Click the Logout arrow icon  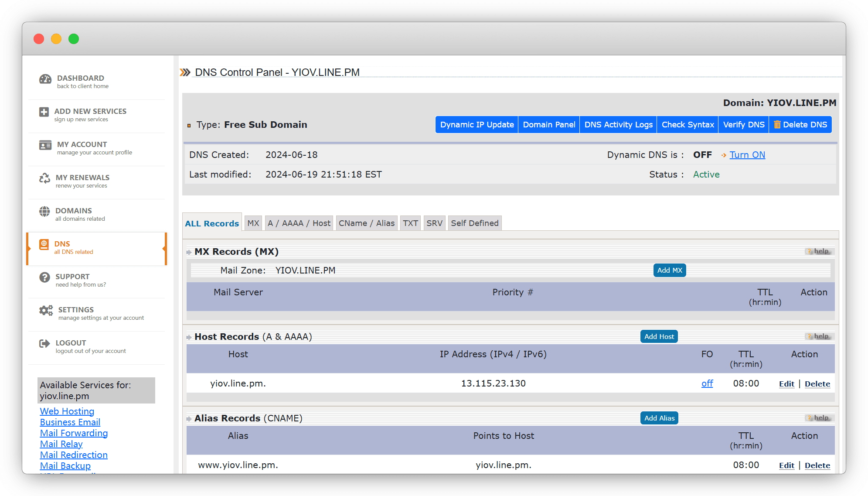(44, 344)
